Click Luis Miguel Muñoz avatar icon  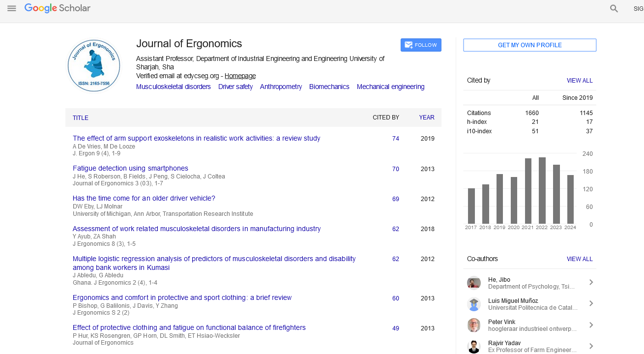pyautogui.click(x=473, y=304)
